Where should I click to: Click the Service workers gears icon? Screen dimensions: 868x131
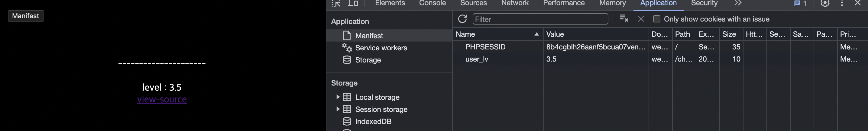pos(347,47)
